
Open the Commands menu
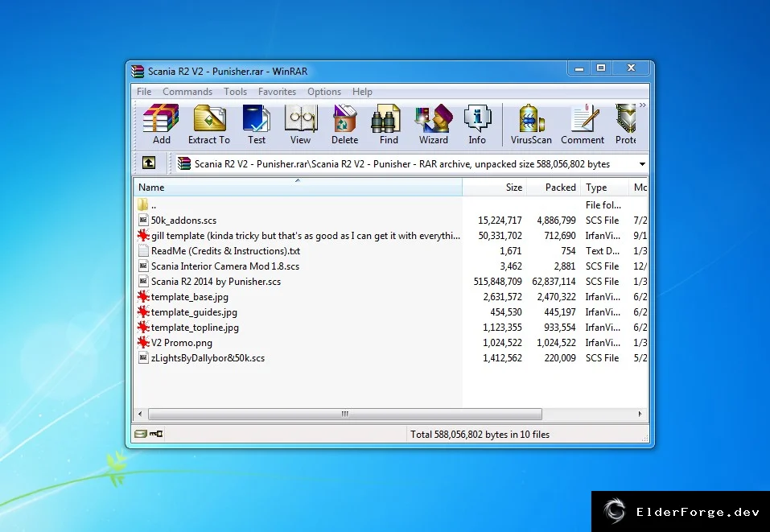tap(187, 92)
